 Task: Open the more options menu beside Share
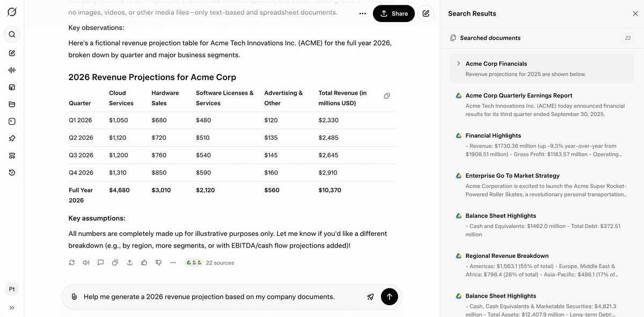363,13
